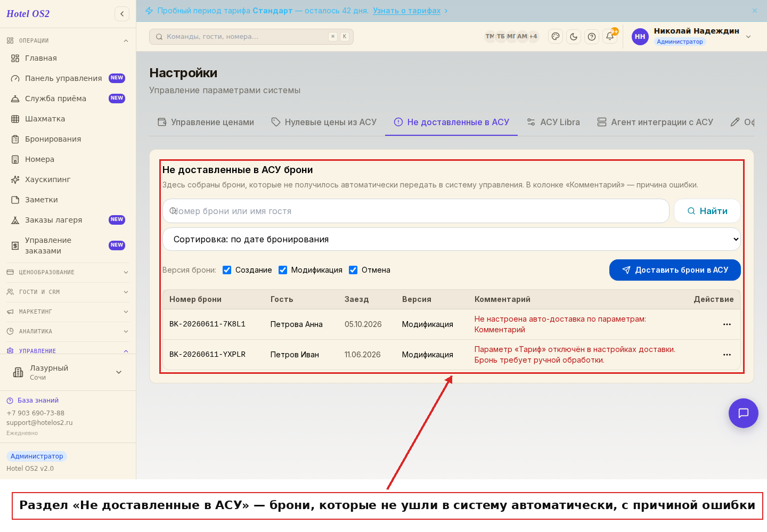Viewport: 767px width, 532px height.
Task: Open the color theme palette icon
Action: 556,37
